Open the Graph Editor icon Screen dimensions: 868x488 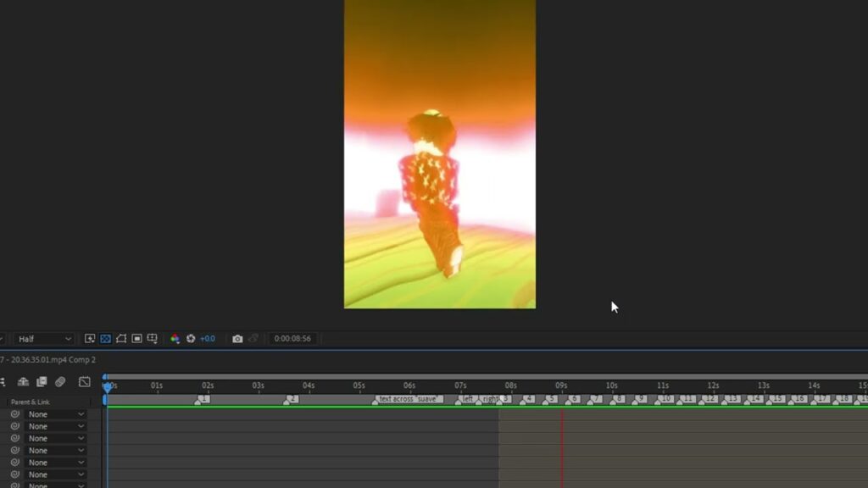[84, 382]
